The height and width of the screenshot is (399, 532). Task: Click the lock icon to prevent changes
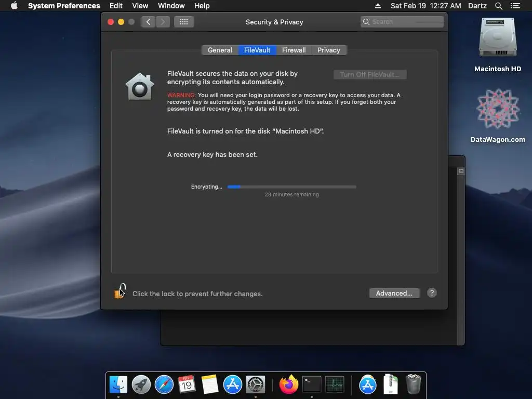[x=119, y=291]
